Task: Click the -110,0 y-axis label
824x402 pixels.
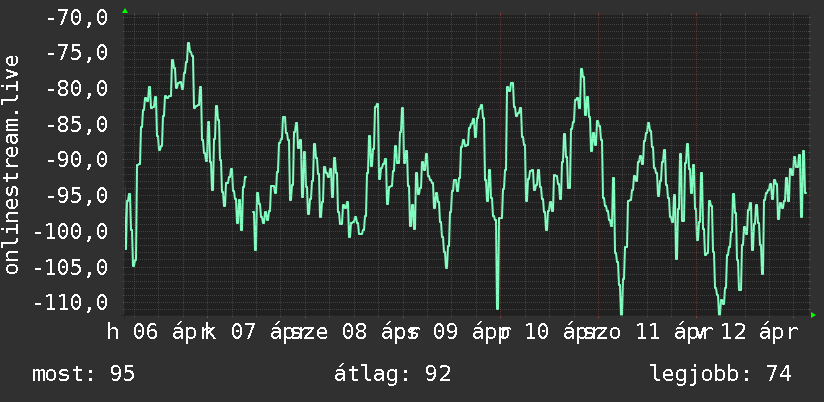Action: tap(71, 303)
